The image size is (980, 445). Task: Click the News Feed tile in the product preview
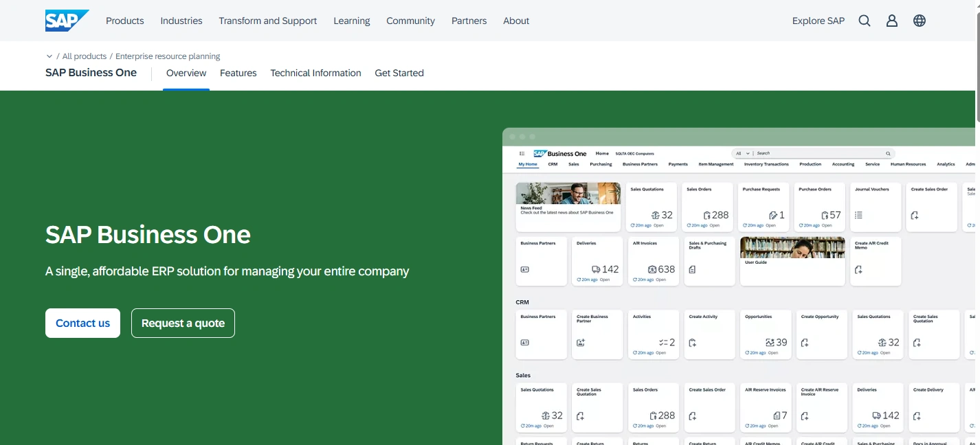click(568, 207)
